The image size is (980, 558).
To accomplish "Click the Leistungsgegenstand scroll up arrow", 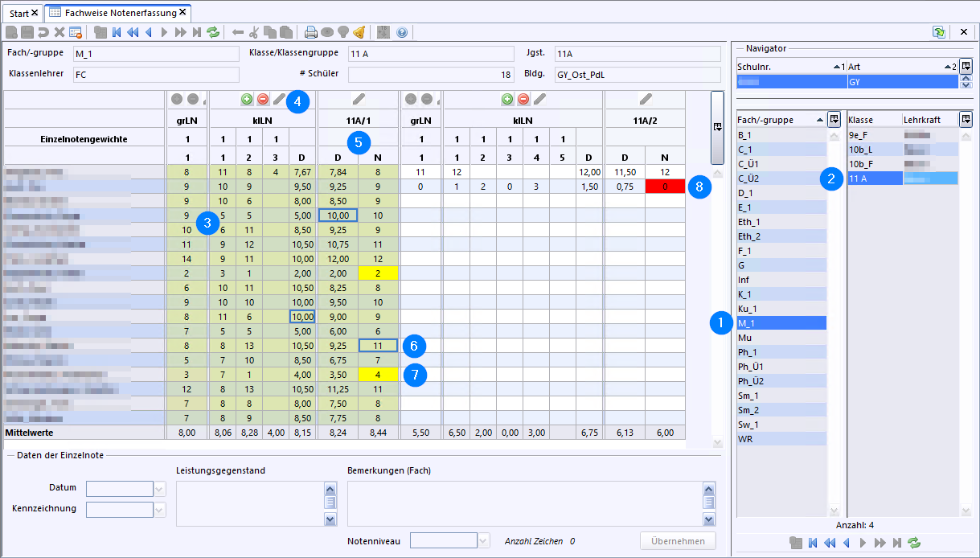I will pos(330,488).
